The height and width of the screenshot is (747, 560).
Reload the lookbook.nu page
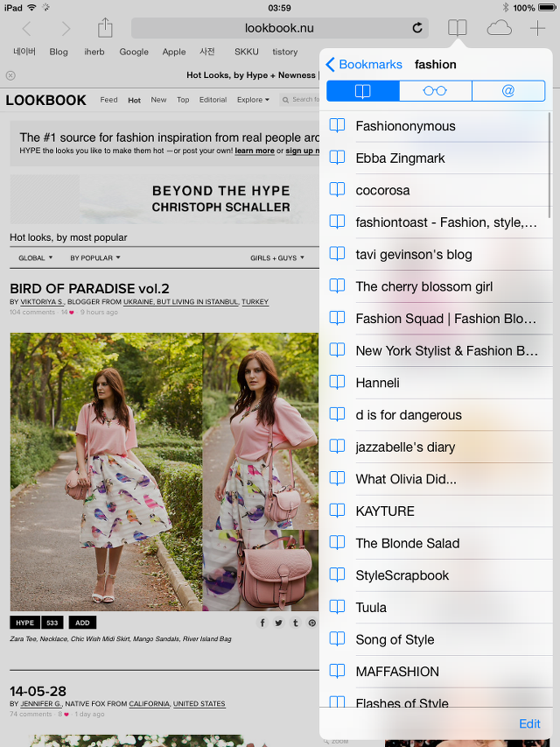[417, 28]
